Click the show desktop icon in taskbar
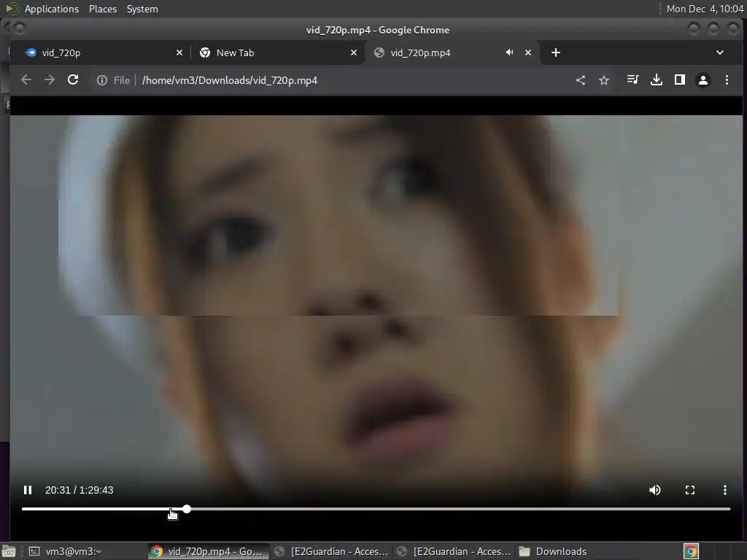Screen dimensions: 747x560 click(x=9, y=551)
